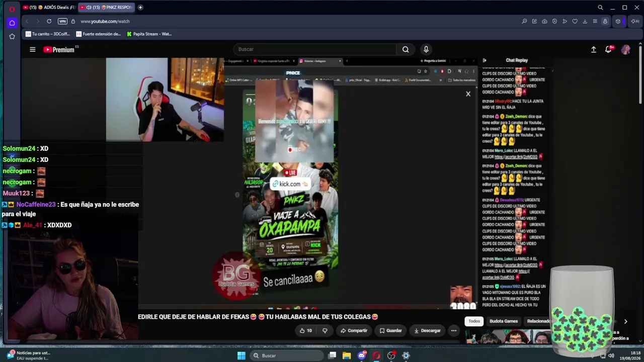Click the edit page pencil icon in toolbar
The image size is (644, 362).
click(x=534, y=21)
